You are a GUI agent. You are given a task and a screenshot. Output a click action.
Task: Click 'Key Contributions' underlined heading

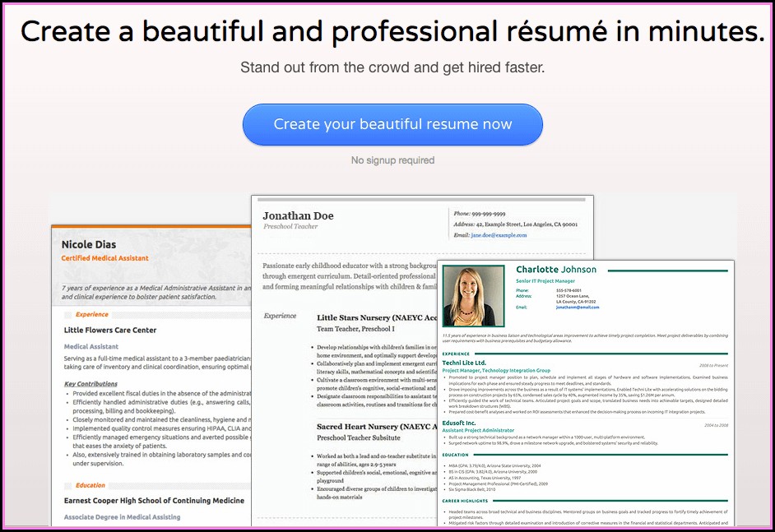(90, 384)
